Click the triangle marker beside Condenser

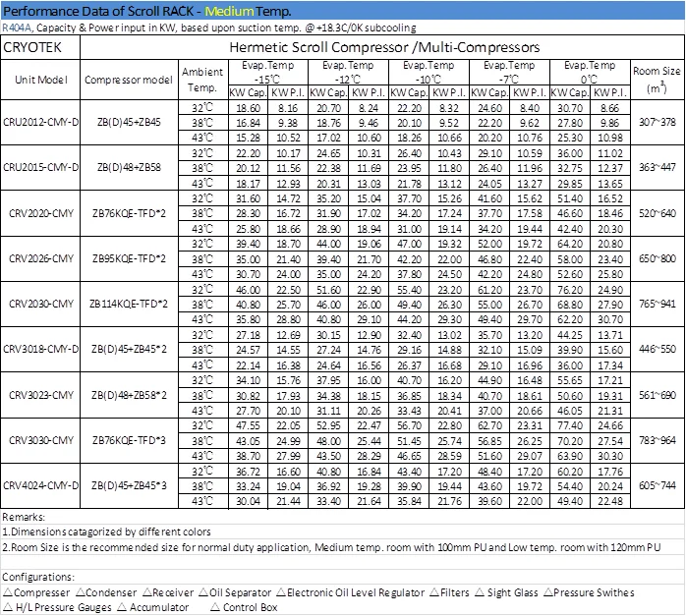(x=79, y=593)
